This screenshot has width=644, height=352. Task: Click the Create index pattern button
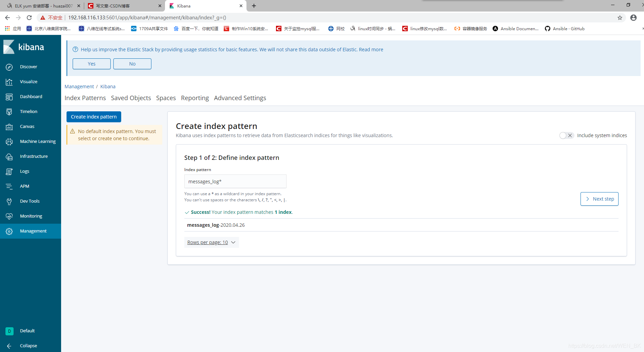94,117
